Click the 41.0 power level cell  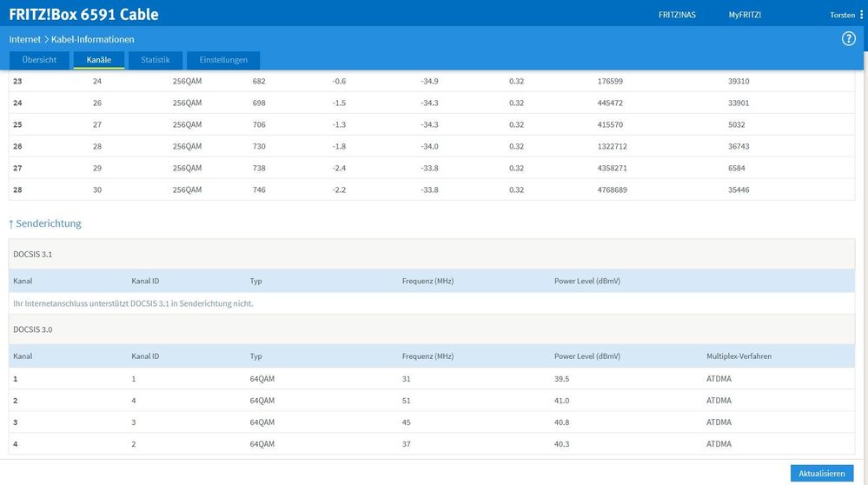click(x=561, y=401)
